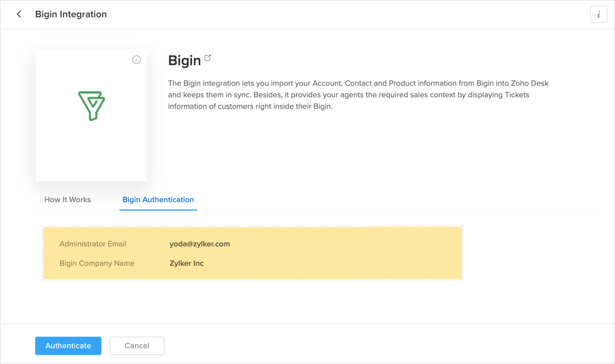This screenshot has height=364, width=615.
Task: Click the large Bigin heading
Action: tap(184, 60)
